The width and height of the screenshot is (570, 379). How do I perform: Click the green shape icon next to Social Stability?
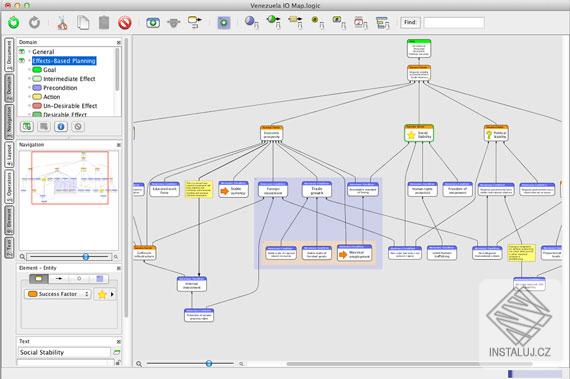point(116,352)
